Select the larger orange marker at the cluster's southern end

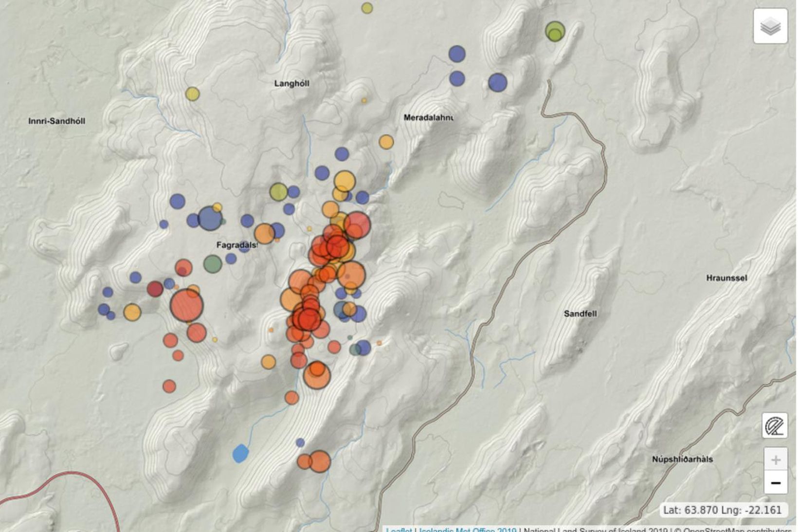(x=320, y=461)
